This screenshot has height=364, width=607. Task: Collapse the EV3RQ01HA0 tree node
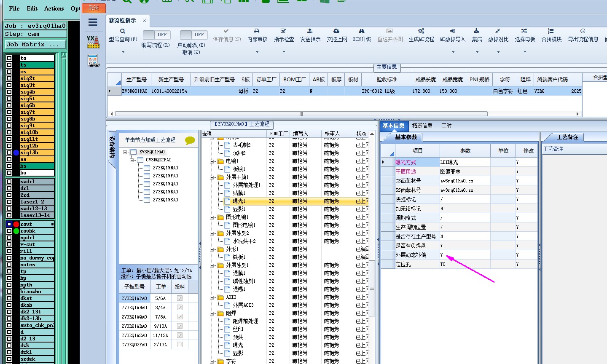click(x=125, y=152)
